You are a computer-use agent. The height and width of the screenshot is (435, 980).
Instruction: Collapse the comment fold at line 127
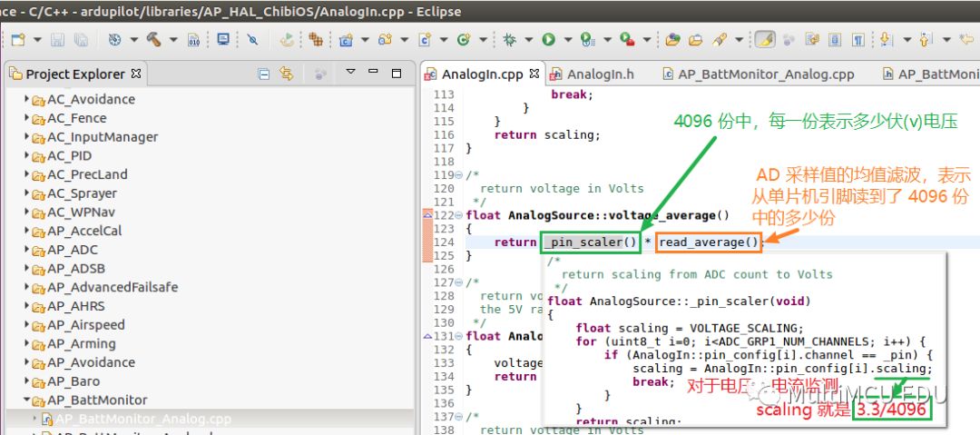(459, 282)
